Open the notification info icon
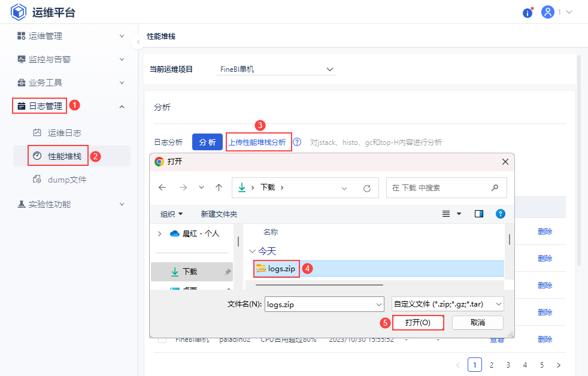588x376 pixels. tap(528, 13)
